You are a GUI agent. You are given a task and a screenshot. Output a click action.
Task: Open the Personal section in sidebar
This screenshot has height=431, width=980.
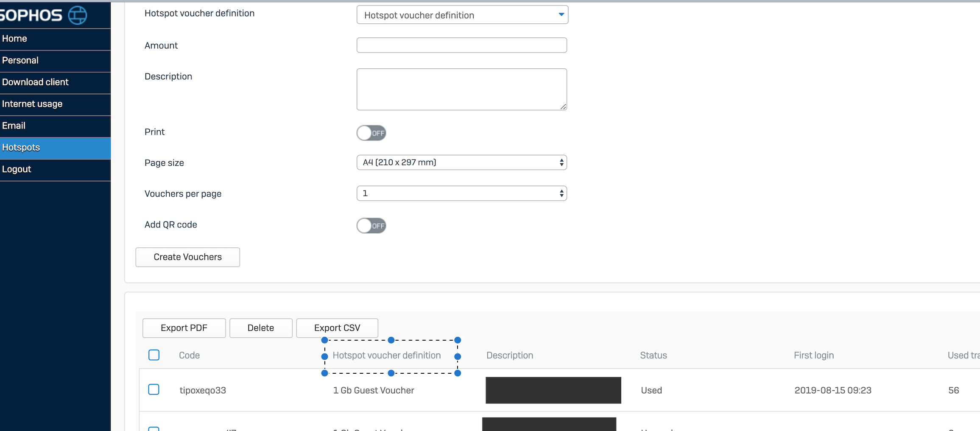point(20,60)
